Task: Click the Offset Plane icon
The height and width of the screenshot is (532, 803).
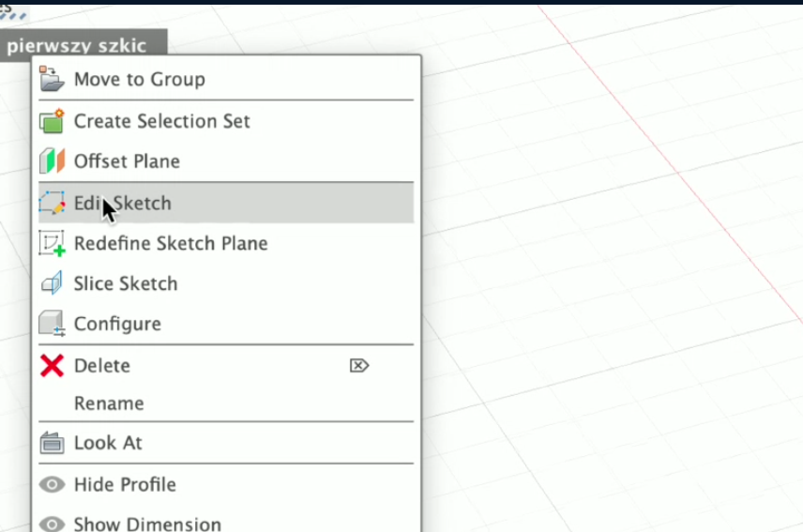Action: tap(52, 160)
